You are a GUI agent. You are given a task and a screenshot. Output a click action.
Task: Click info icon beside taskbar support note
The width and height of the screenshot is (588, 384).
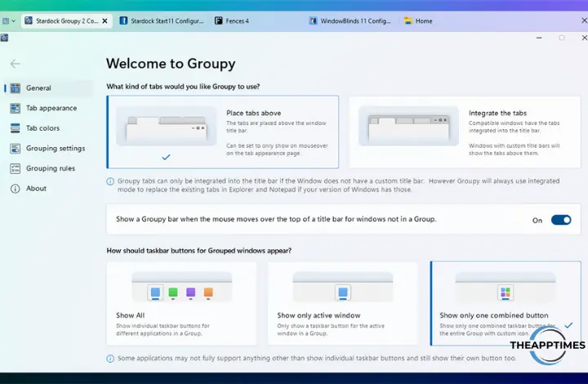[110, 359]
